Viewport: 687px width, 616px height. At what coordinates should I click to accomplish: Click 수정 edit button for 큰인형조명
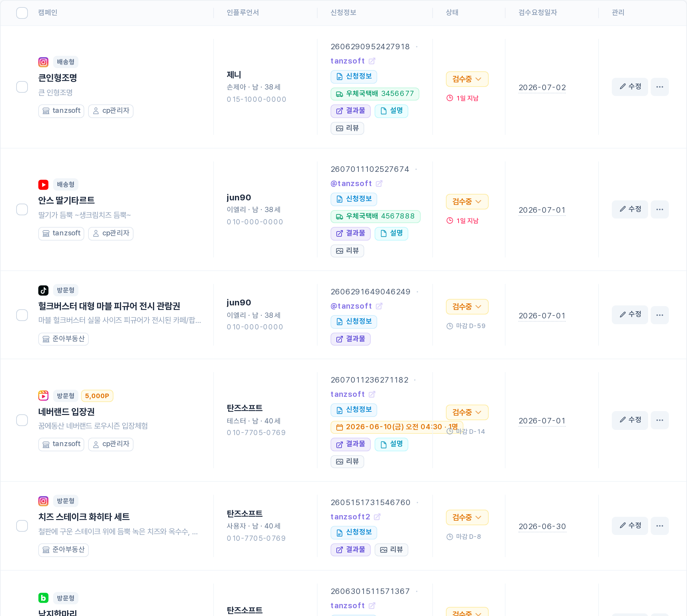pyautogui.click(x=630, y=87)
